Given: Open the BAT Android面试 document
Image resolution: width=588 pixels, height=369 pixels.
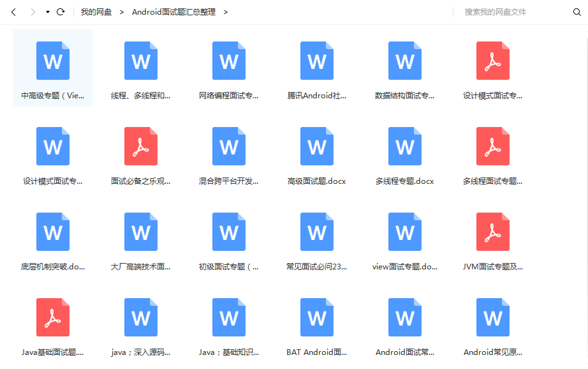Looking at the screenshot, I should click(317, 317).
